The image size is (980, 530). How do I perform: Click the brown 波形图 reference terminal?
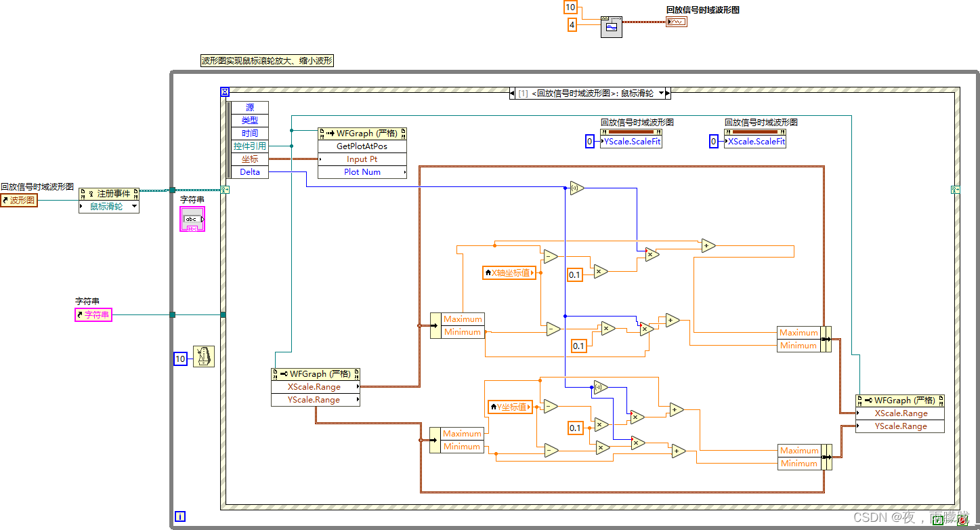coord(19,200)
